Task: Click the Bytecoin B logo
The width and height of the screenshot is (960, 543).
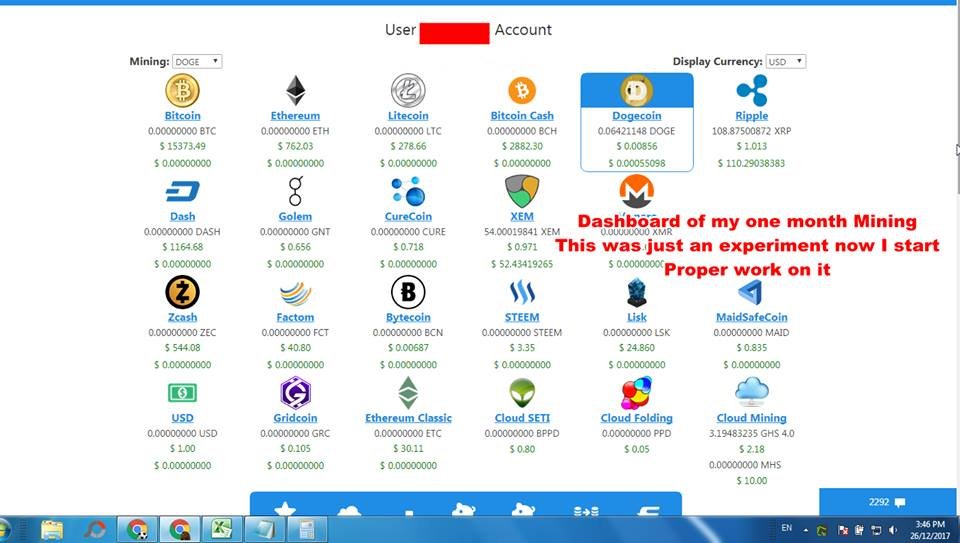Action: pyautogui.click(x=408, y=292)
